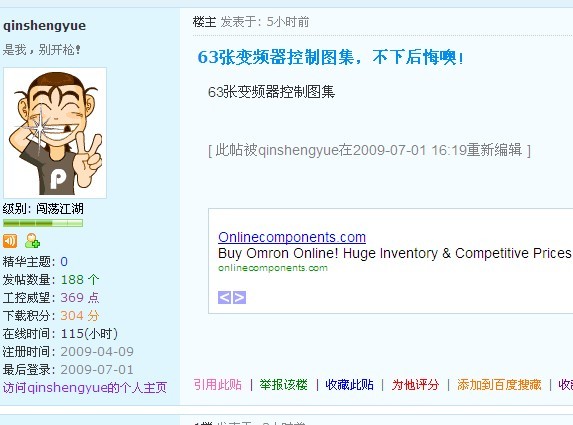Click 引用此贴 to quote the post
This screenshot has width=573, height=425.
[217, 384]
